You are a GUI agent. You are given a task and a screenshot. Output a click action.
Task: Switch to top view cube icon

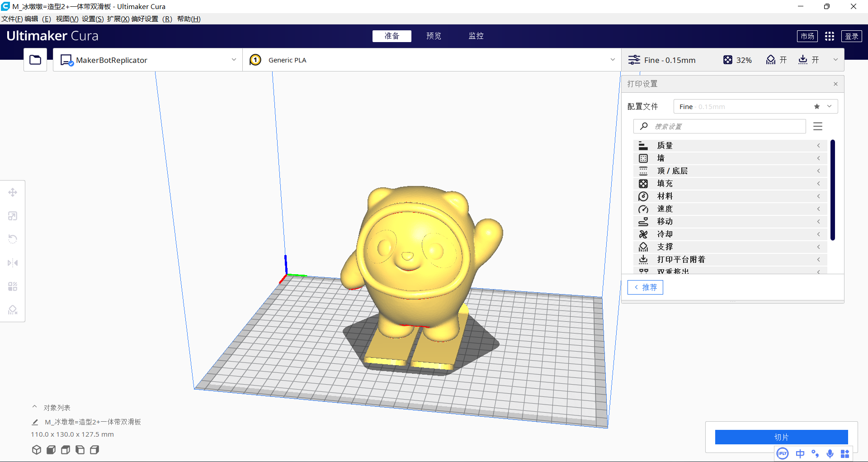pos(66,450)
